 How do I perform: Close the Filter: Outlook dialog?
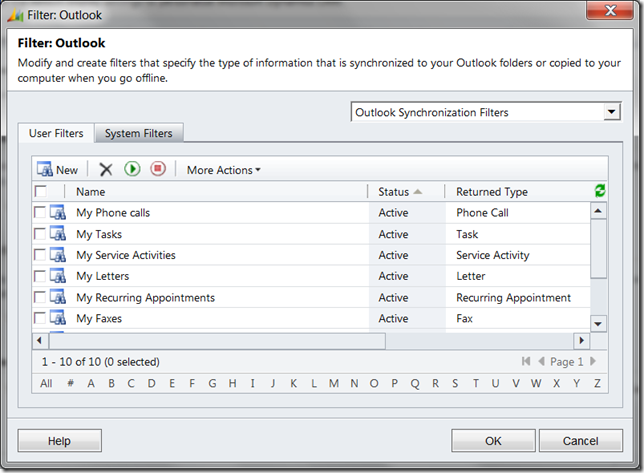pyautogui.click(x=610, y=10)
